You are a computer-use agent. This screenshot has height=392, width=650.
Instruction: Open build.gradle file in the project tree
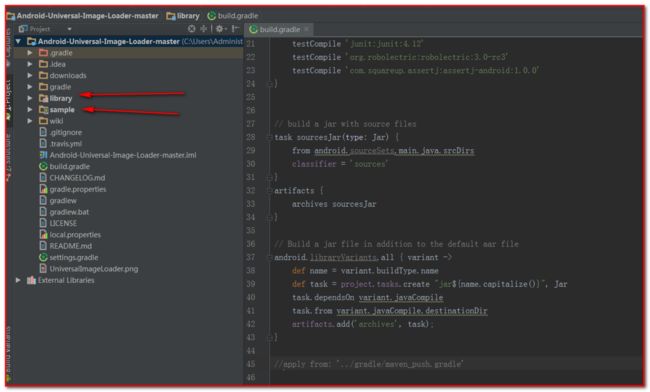tap(69, 167)
